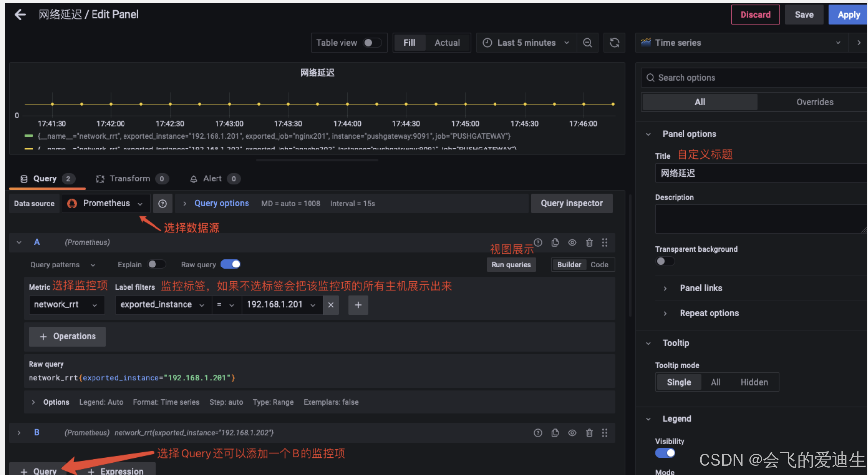The height and width of the screenshot is (475, 868).
Task: Hide query A with eye icon
Action: (572, 242)
